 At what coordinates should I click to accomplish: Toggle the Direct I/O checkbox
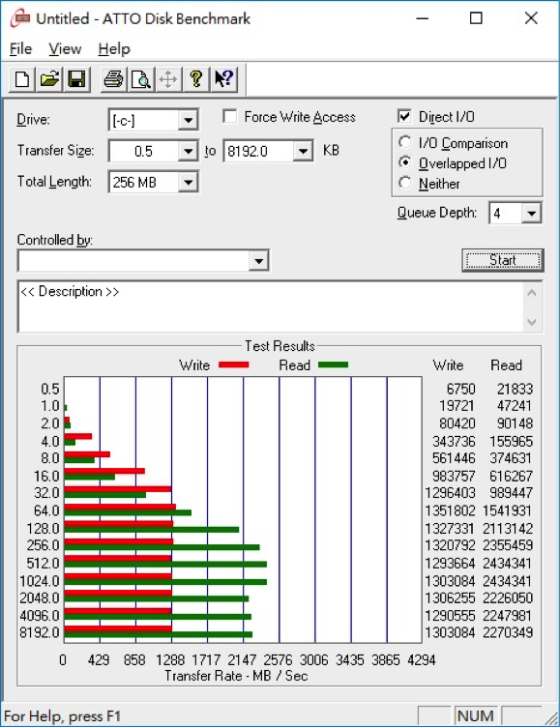pyautogui.click(x=404, y=116)
